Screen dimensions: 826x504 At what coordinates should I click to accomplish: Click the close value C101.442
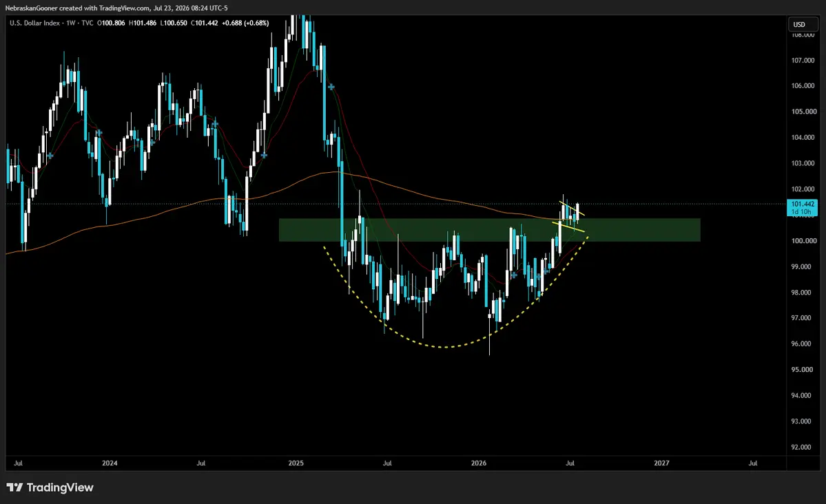coord(205,23)
